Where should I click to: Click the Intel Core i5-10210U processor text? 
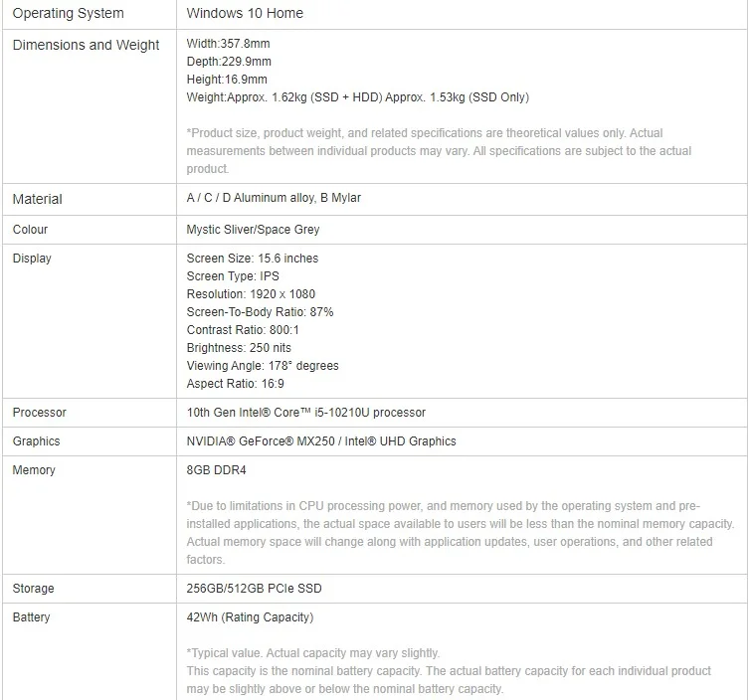(x=306, y=413)
